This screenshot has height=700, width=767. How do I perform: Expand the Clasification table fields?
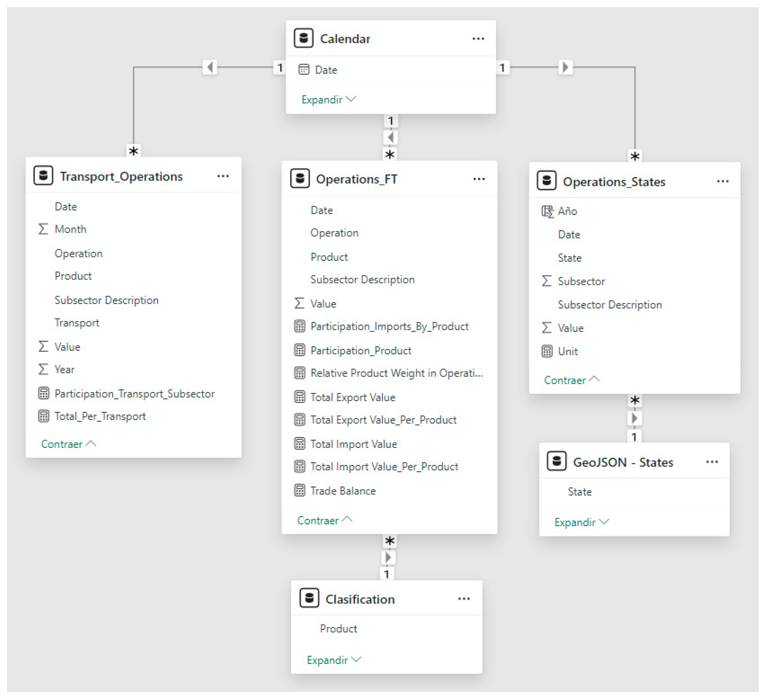coord(333,660)
